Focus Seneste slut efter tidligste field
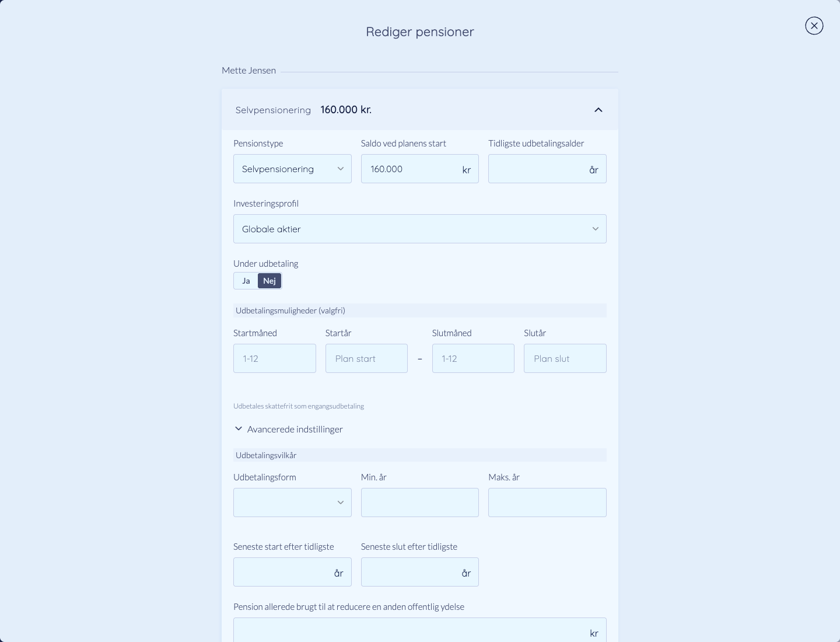The width and height of the screenshot is (840, 642). pos(419,572)
